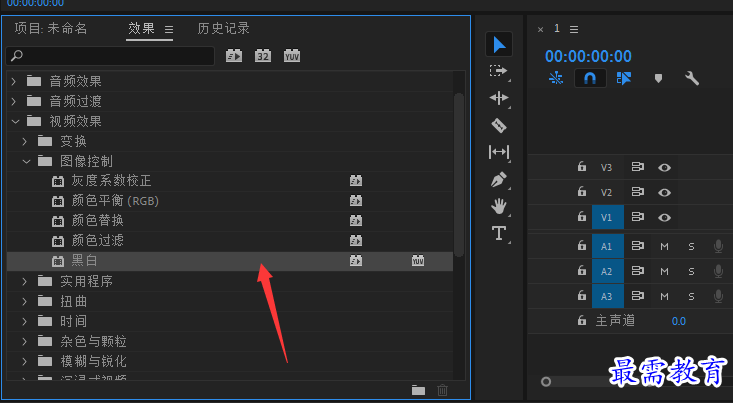The height and width of the screenshot is (403, 733).
Task: Mute audio track A2
Action: click(x=664, y=271)
